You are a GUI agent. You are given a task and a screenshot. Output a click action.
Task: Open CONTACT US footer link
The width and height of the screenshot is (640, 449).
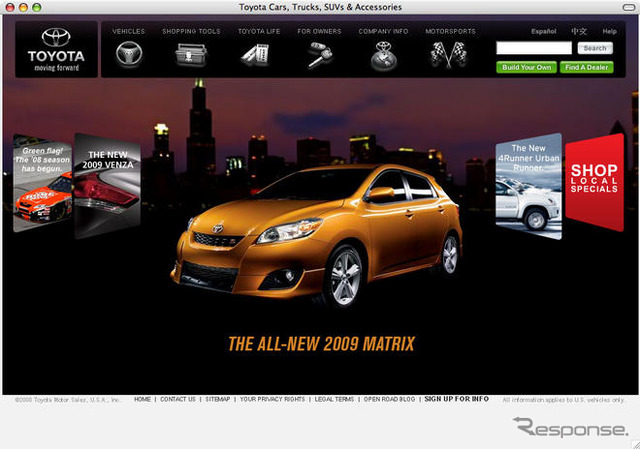[x=178, y=399]
